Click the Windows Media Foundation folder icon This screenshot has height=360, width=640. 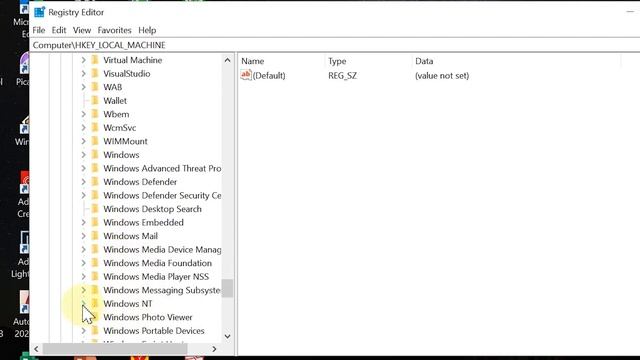point(95,263)
